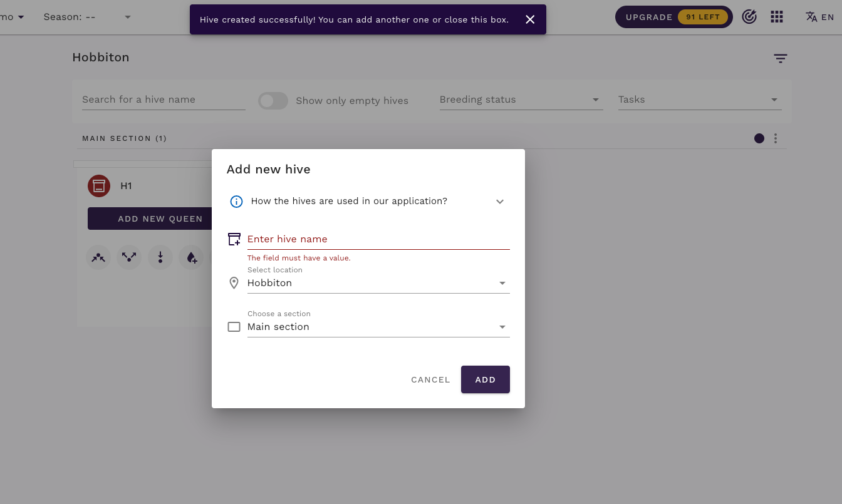Click the merge hives icon under H1
This screenshot has height=504, width=842.
[98, 257]
